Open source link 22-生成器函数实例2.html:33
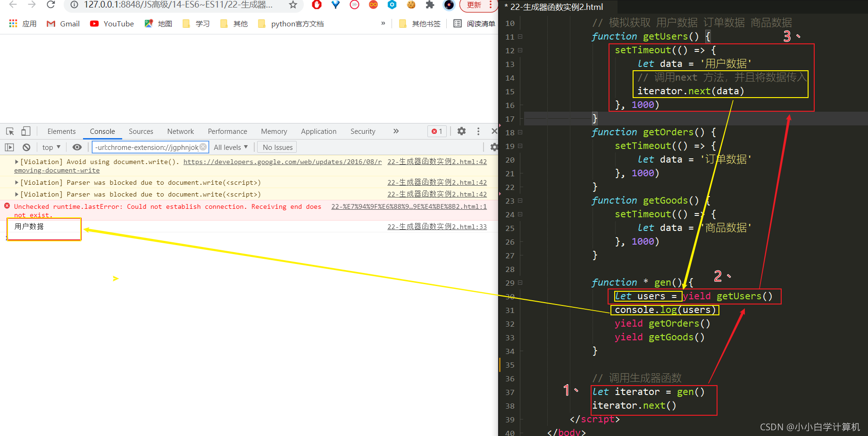This screenshot has height=436, width=868. pyautogui.click(x=437, y=227)
